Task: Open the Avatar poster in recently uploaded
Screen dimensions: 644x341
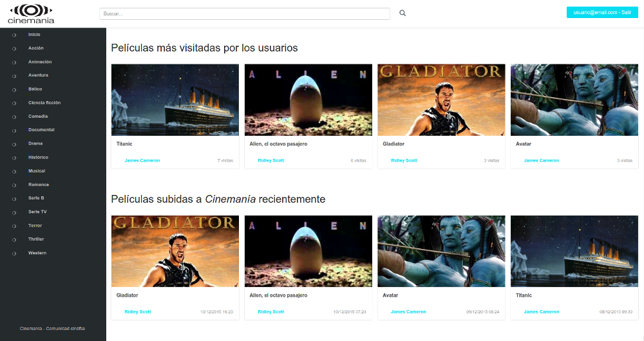Action: pyautogui.click(x=441, y=251)
